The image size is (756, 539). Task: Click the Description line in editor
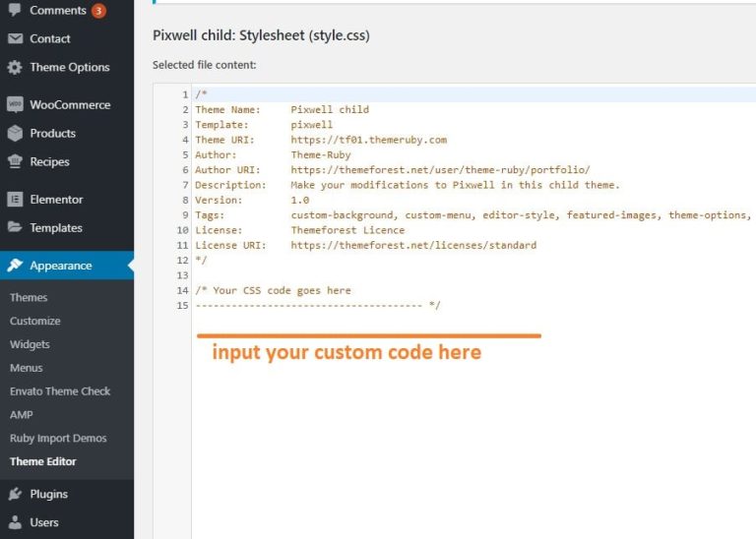point(408,185)
